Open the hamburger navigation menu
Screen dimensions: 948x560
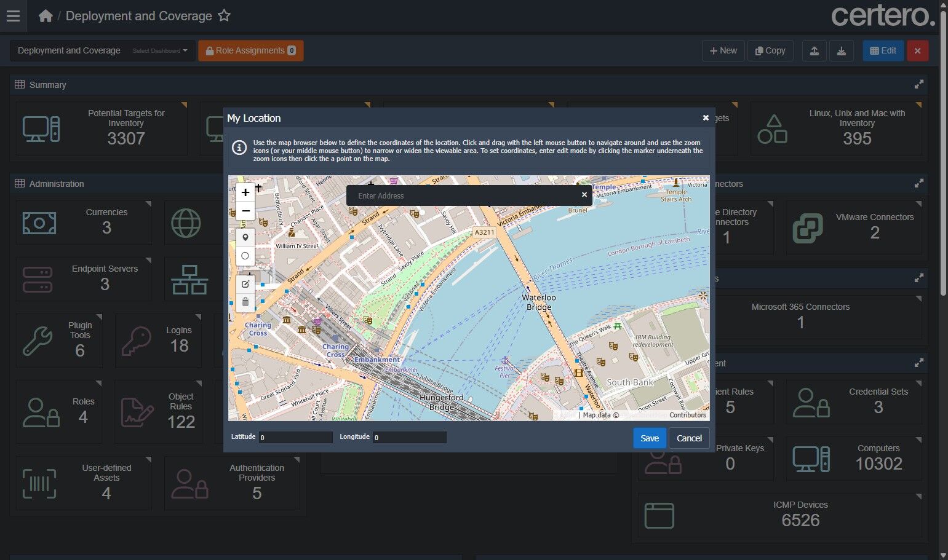click(x=13, y=16)
